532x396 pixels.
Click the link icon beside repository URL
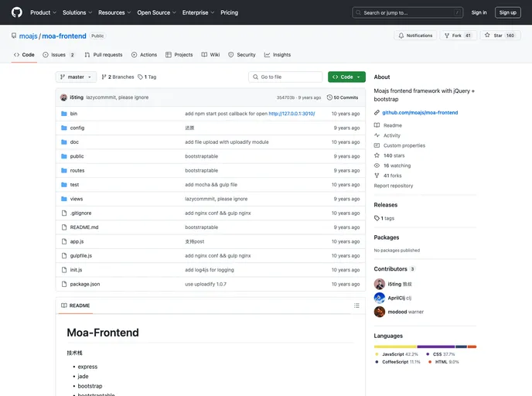coord(377,113)
